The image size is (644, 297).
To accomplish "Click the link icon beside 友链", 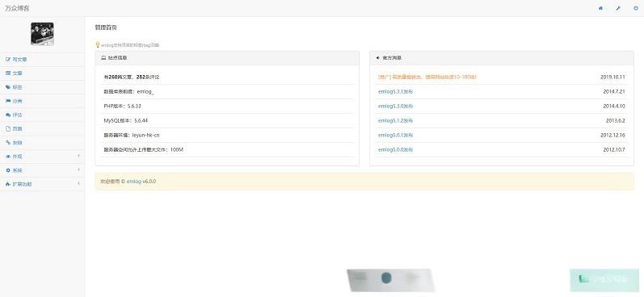I will coord(8,142).
